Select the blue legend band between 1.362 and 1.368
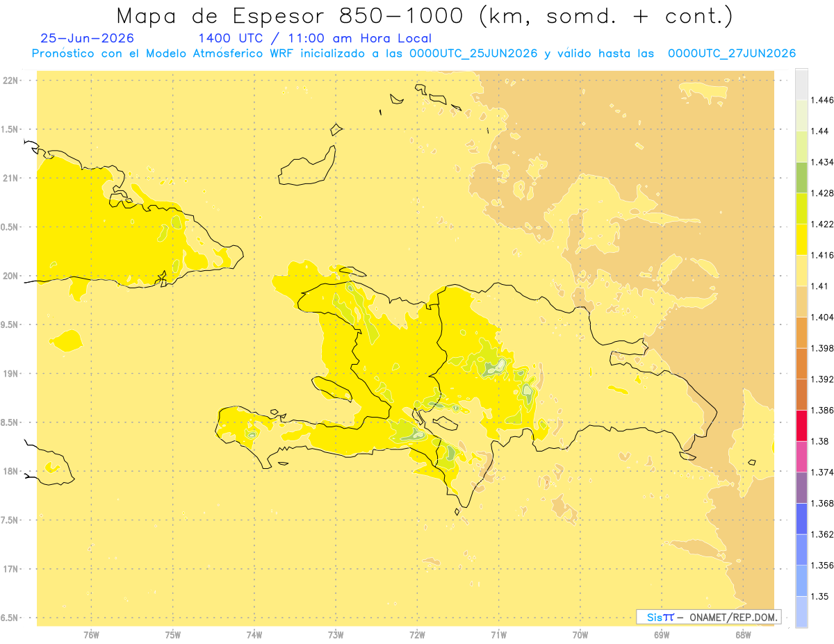The image size is (834, 644). [801, 518]
